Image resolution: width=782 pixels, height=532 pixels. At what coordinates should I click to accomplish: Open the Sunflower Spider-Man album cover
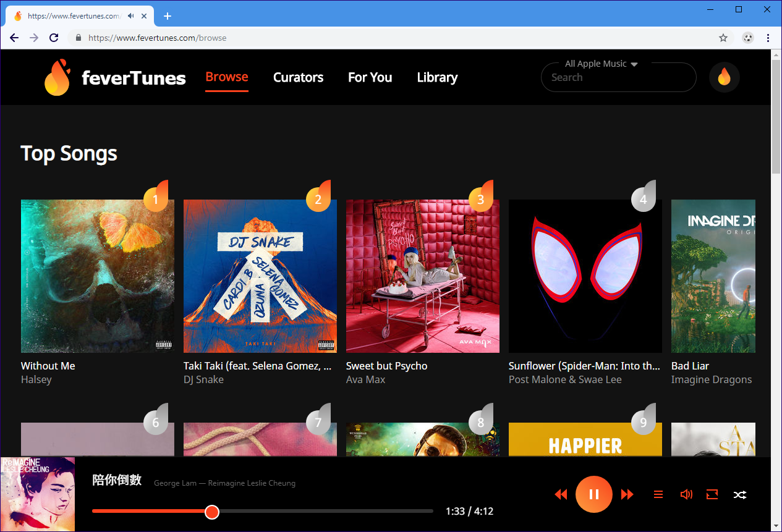[585, 276]
